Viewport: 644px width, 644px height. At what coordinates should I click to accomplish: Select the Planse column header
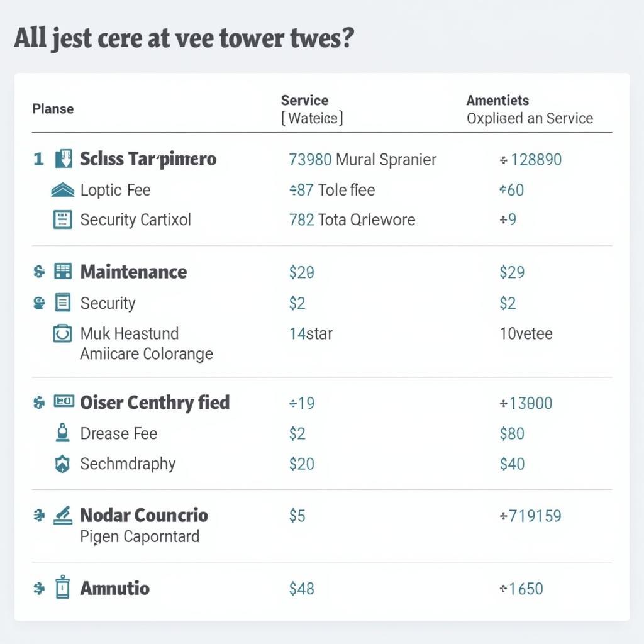(53, 109)
